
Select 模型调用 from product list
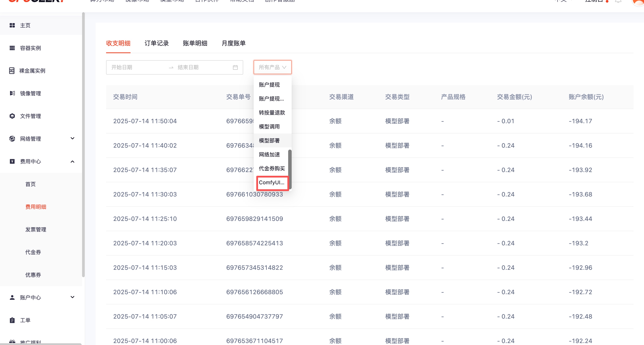[x=269, y=127]
